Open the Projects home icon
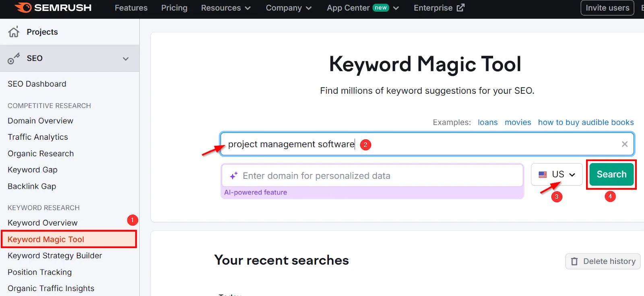 14,32
